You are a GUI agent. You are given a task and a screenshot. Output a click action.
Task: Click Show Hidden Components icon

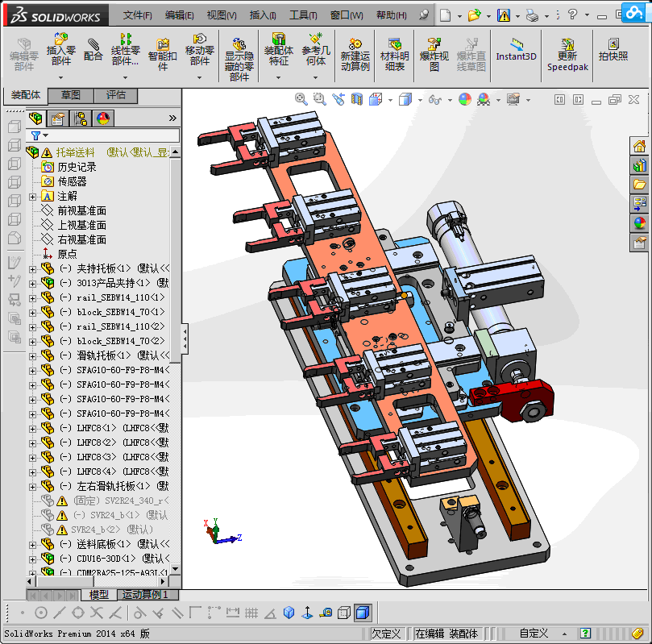pos(239,59)
